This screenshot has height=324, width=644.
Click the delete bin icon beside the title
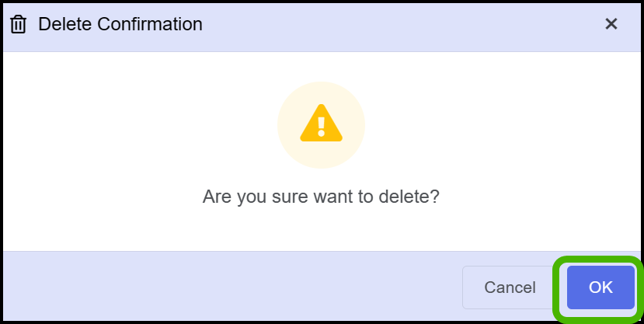tap(18, 25)
